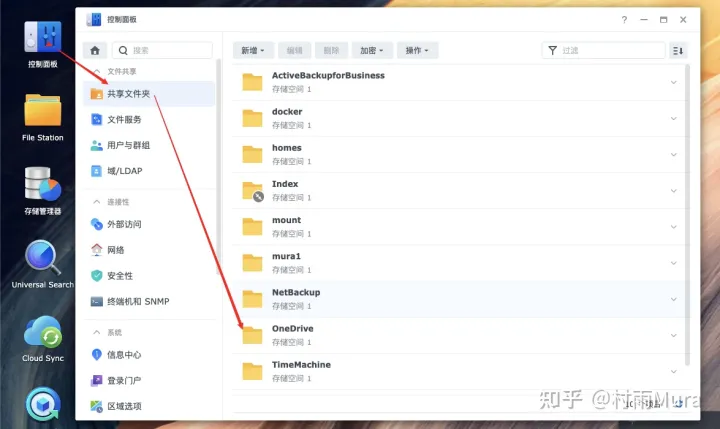The image size is (720, 429).
Task: Open 区域选项 in the sidebar
Action: pyautogui.click(x=149, y=406)
